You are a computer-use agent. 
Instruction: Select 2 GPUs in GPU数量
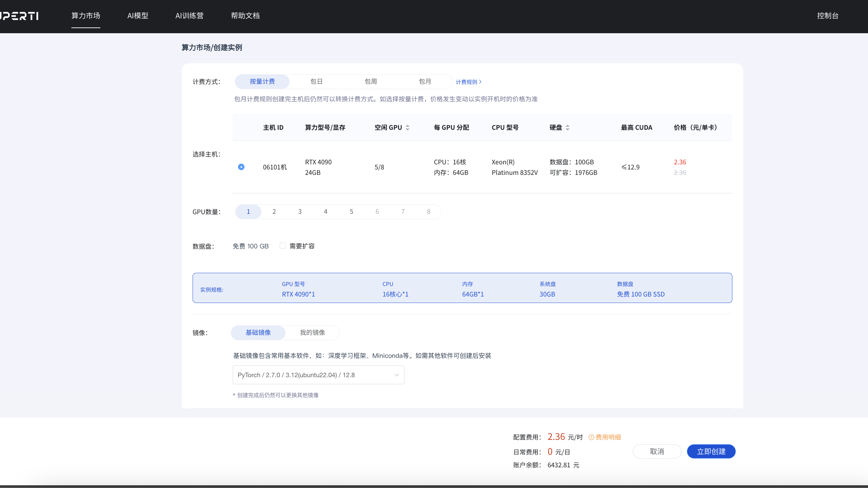point(274,212)
